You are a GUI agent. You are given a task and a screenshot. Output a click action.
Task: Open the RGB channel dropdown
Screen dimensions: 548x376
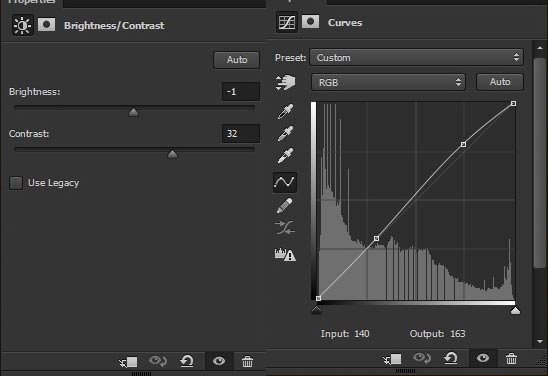click(388, 82)
